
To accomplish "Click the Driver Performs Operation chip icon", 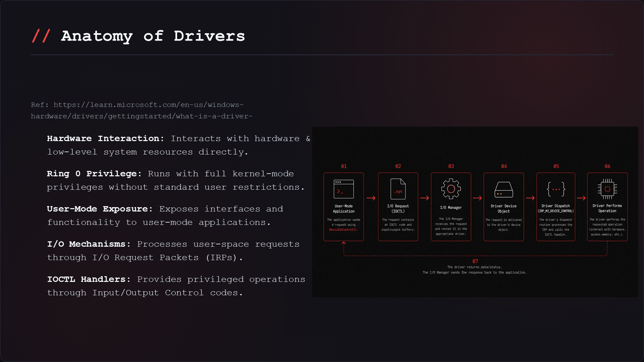I will click(x=607, y=189).
